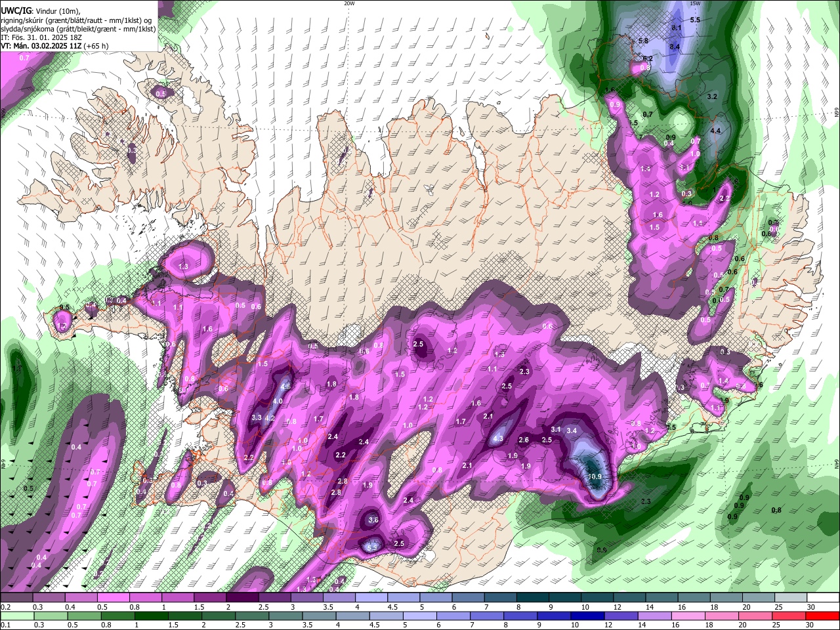Click the 8.1 value over the northeast
840x630 pixels.
click(677, 28)
